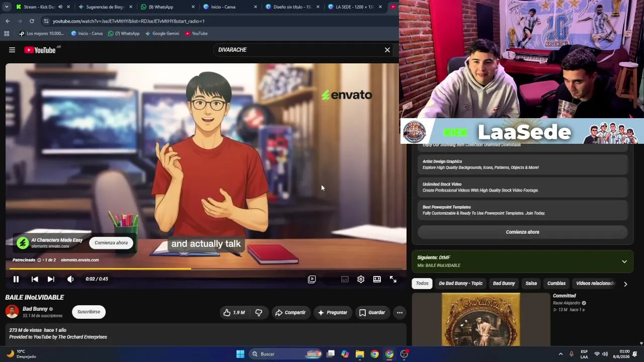644x362 pixels.
Task: Open more actions three-dot menu
Action: 399,312
